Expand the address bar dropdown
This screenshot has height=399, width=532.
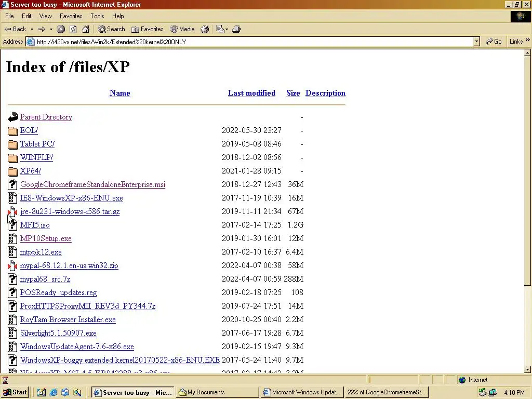pos(476,42)
